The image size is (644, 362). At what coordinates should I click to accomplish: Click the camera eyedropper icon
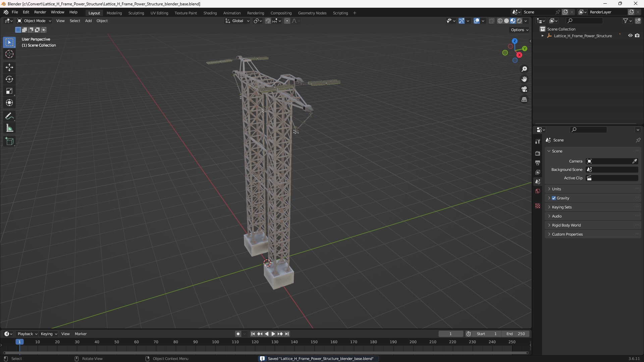pos(635,161)
